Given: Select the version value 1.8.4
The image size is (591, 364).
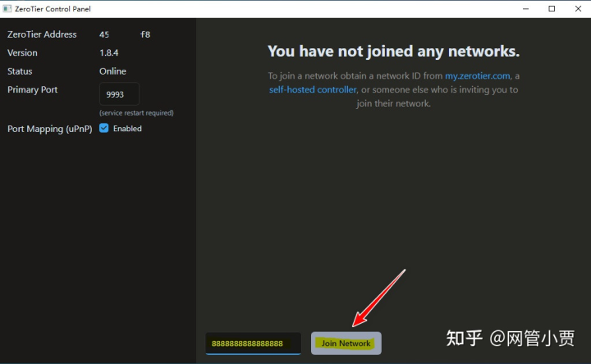Looking at the screenshot, I should 108,52.
